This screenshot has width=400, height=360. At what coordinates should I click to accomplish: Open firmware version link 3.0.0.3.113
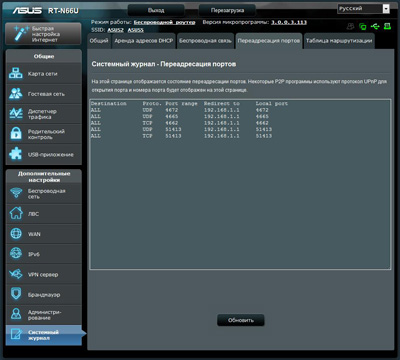pyautogui.click(x=289, y=22)
